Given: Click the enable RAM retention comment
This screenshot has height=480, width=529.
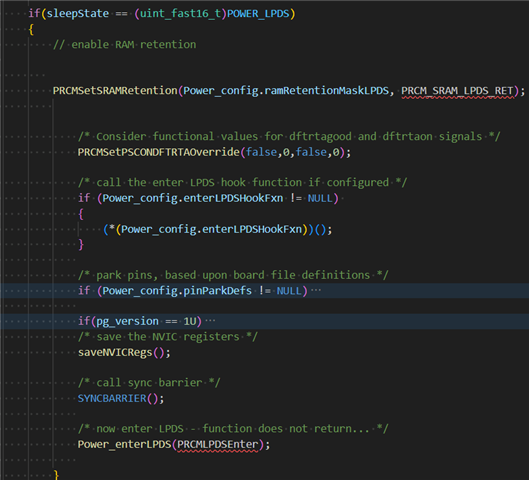Looking at the screenshot, I should [x=124, y=45].
